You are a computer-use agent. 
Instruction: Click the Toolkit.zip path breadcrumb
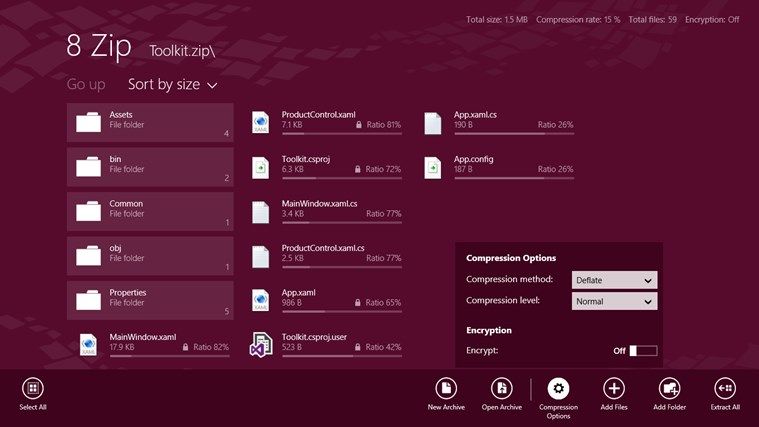182,51
